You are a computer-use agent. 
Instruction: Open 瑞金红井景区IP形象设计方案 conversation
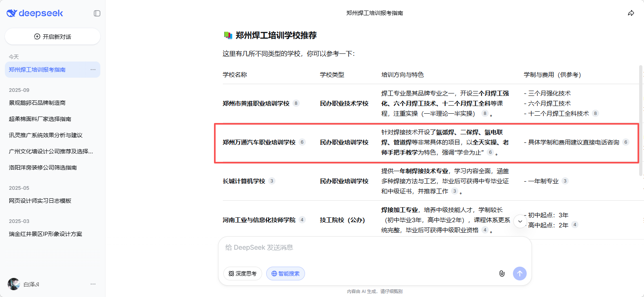tap(45, 234)
